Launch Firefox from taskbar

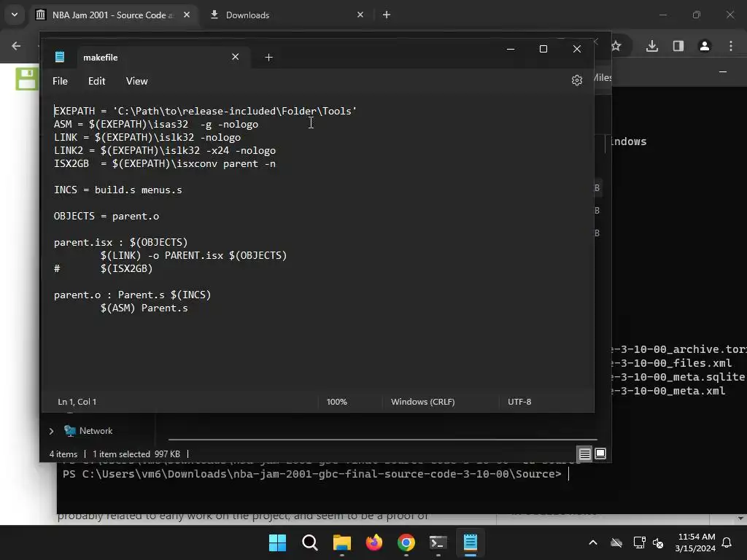tap(374, 542)
